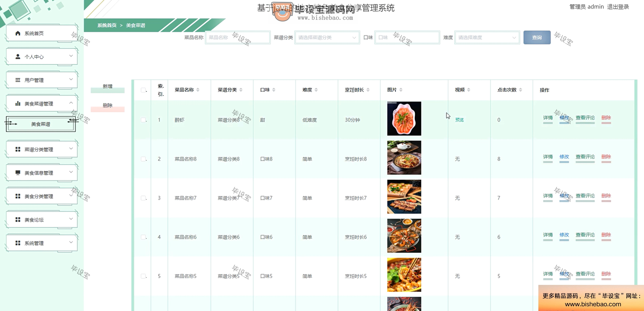Image resolution: width=644 pixels, height=311 pixels.
Task: Check the row for 醉虾
Action: click(x=143, y=120)
